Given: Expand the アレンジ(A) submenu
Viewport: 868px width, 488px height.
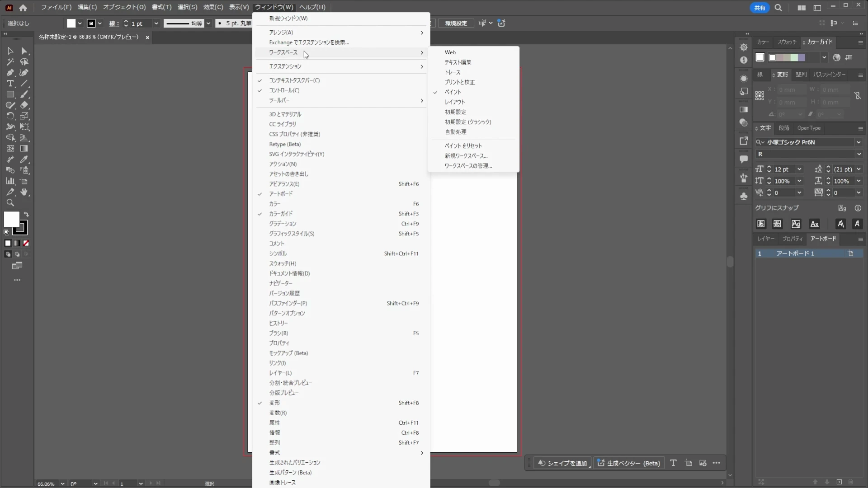Looking at the screenshot, I should click(x=341, y=33).
